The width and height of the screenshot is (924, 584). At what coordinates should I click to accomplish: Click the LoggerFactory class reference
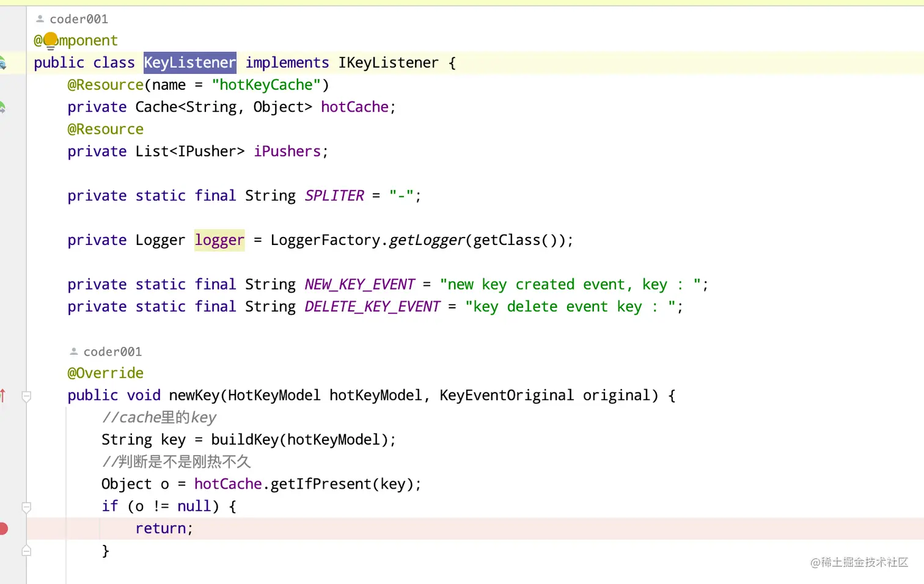[x=326, y=240]
